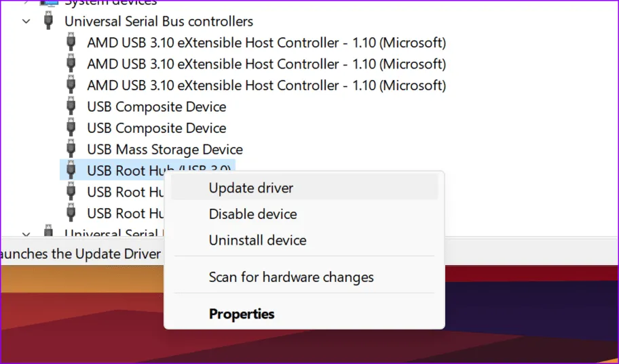This screenshot has height=364, width=619.
Task: Select the first USB Composite Device entry
Action: (x=157, y=107)
